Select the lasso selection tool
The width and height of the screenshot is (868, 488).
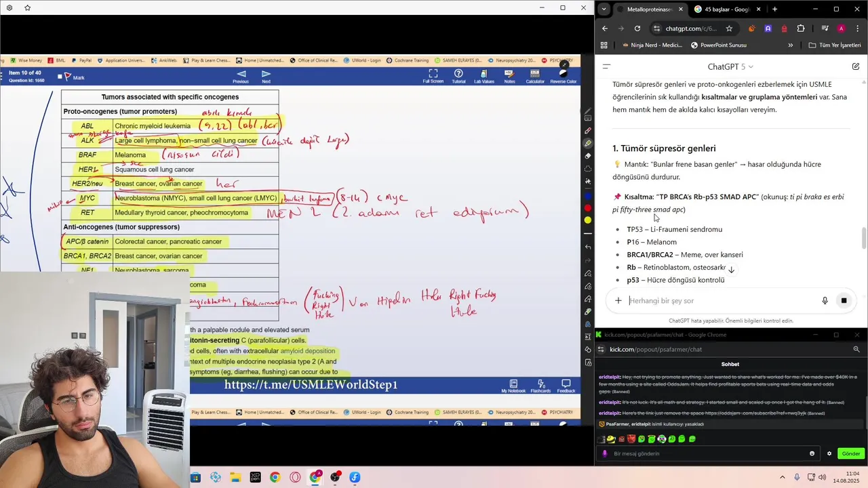[x=588, y=169]
